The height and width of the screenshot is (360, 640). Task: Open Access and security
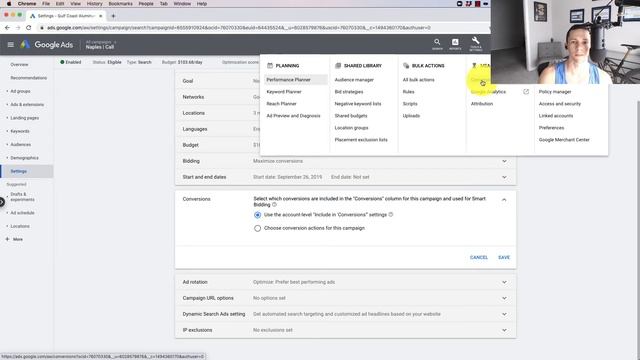coord(560,104)
